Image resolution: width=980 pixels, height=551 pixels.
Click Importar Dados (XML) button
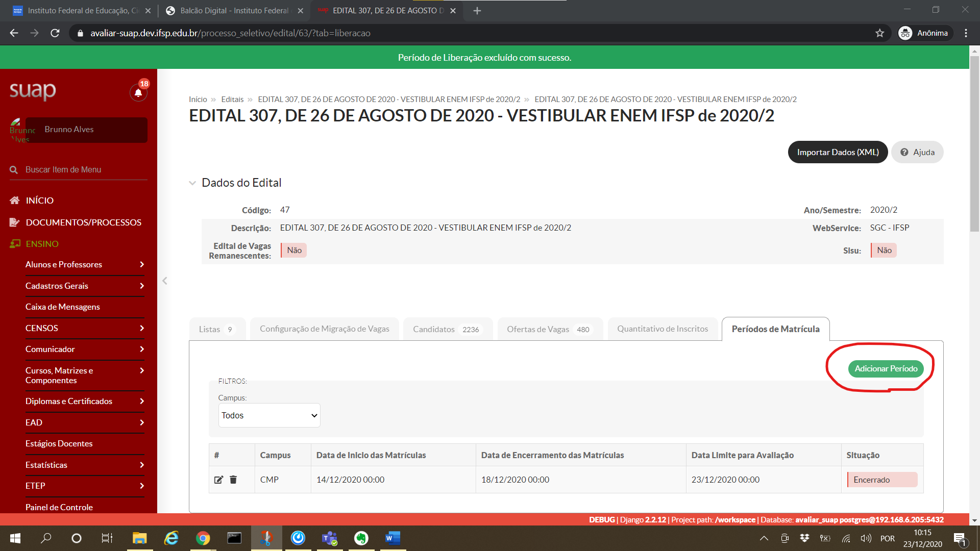point(838,152)
